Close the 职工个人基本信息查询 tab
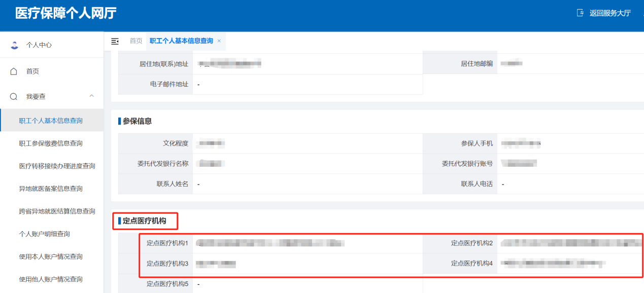 (219, 41)
